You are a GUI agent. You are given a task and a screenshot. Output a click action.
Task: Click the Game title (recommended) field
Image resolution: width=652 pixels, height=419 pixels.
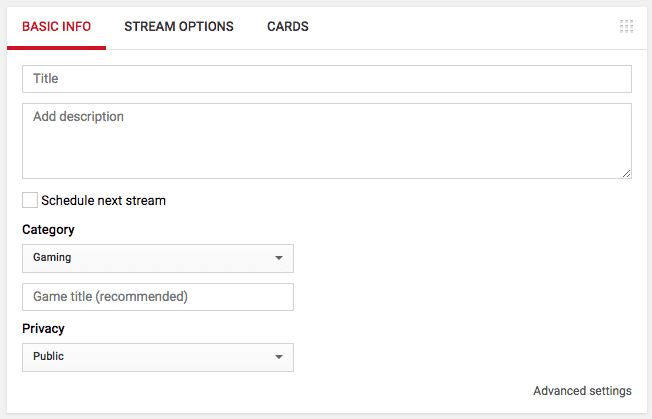coord(157,297)
